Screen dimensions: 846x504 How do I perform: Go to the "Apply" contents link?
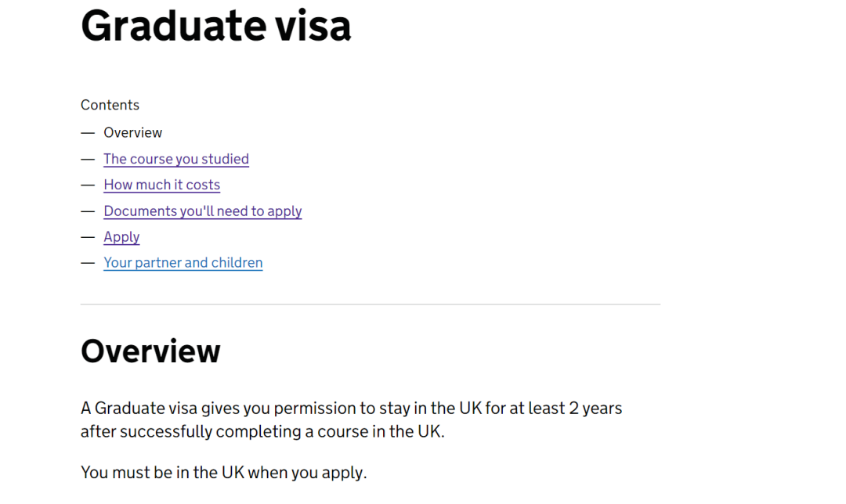tap(121, 237)
